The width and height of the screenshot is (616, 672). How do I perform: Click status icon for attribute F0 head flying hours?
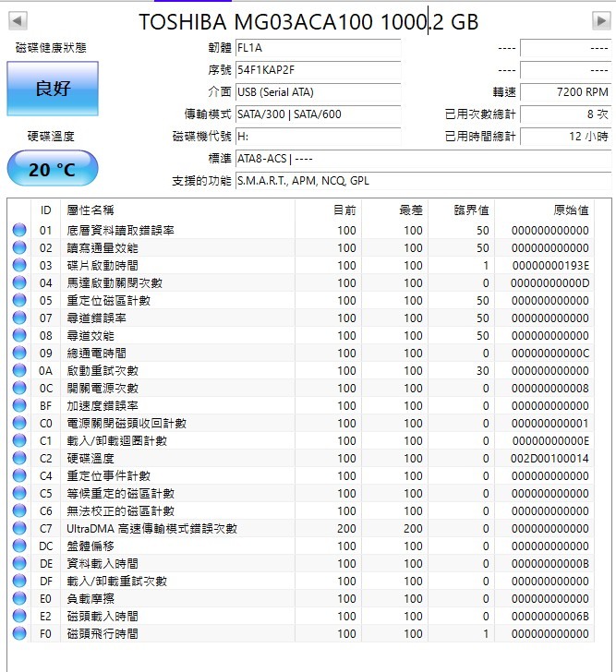(19, 634)
